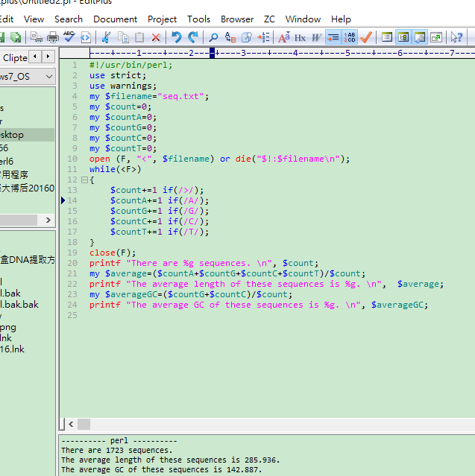
Task: Open the drive selection dropdown
Action: [x=48, y=77]
